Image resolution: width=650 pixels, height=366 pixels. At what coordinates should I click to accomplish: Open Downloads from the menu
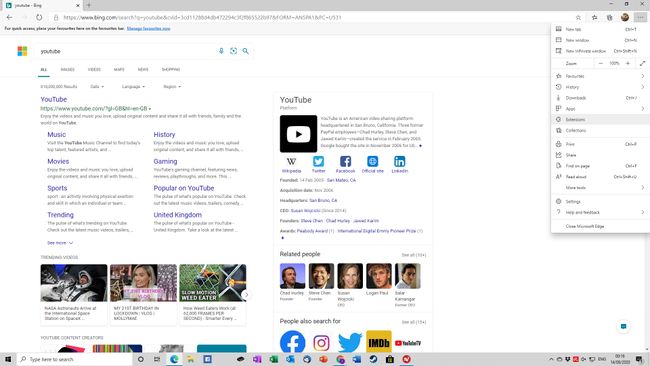600,98
